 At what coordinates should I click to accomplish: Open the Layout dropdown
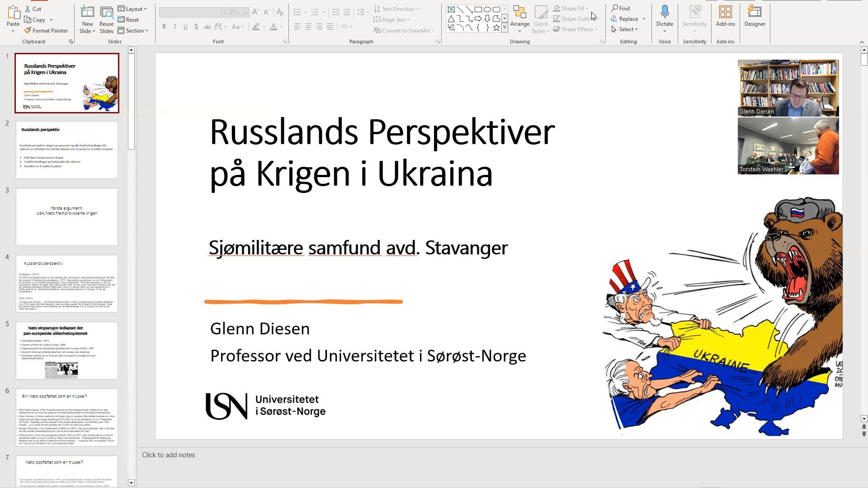(x=132, y=9)
